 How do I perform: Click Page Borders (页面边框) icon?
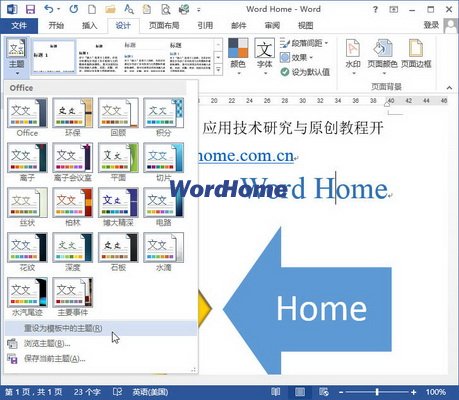pos(416,54)
